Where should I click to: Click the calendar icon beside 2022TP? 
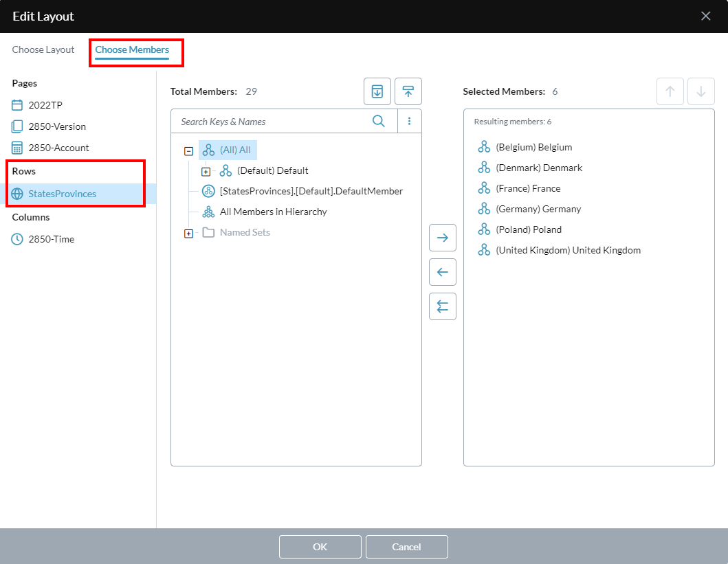coord(17,105)
